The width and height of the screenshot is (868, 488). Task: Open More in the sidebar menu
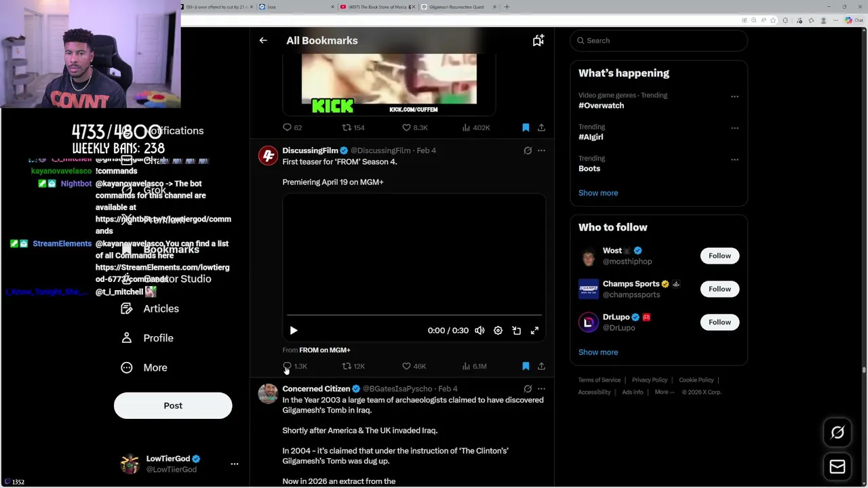[x=144, y=368]
